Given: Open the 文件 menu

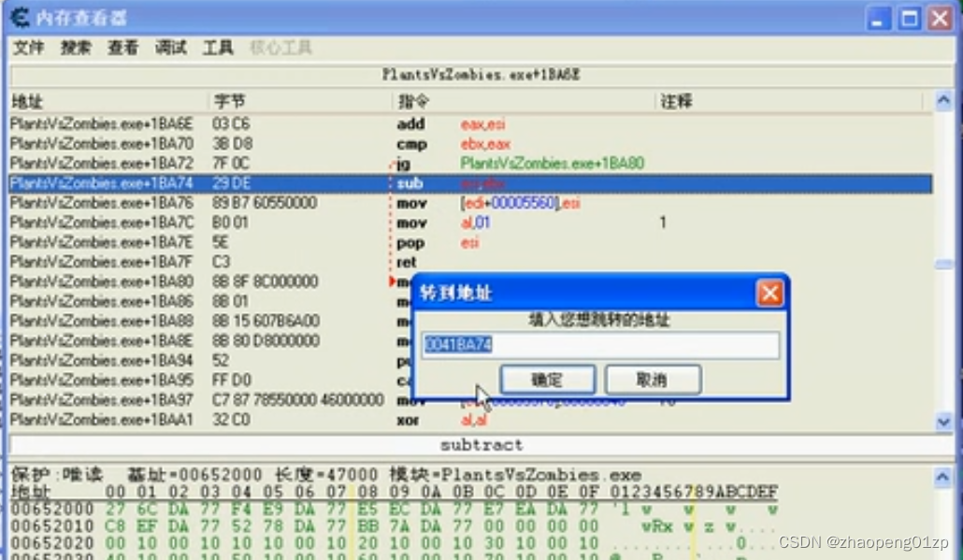Looking at the screenshot, I should point(28,48).
